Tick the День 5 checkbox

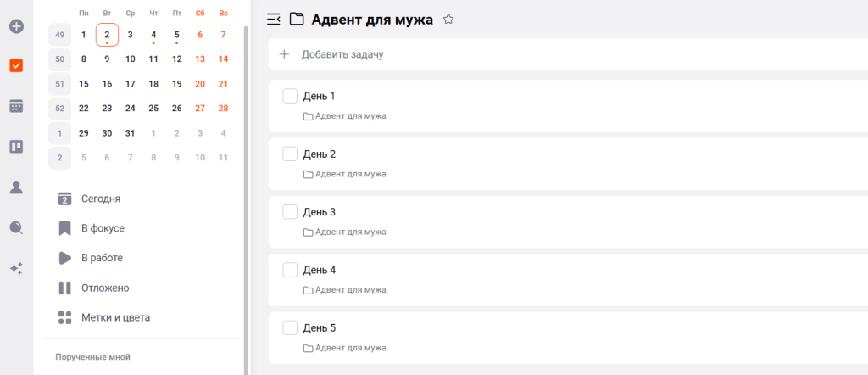(x=290, y=327)
